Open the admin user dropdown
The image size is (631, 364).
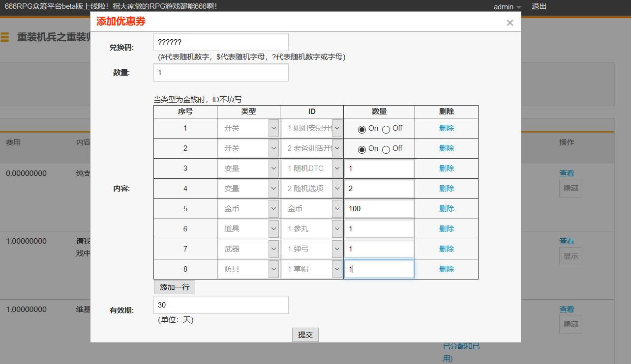tap(508, 7)
